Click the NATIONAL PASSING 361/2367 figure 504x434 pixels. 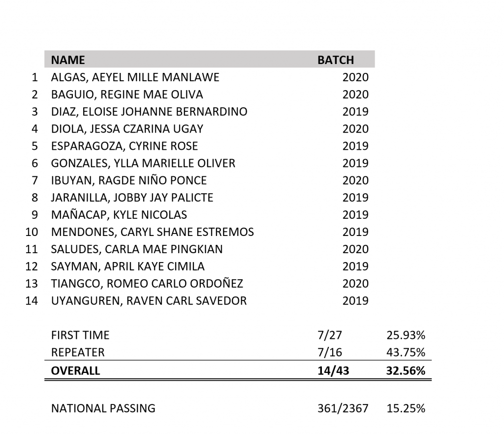(x=343, y=408)
